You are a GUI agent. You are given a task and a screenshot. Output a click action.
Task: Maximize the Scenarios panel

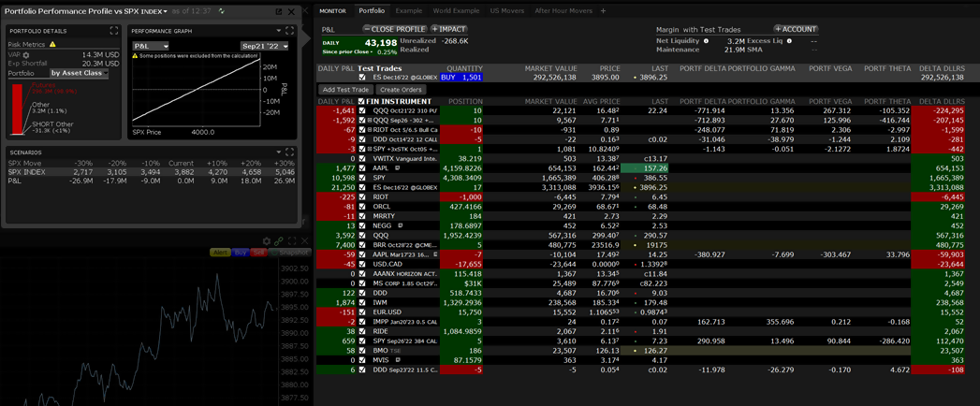click(290, 152)
